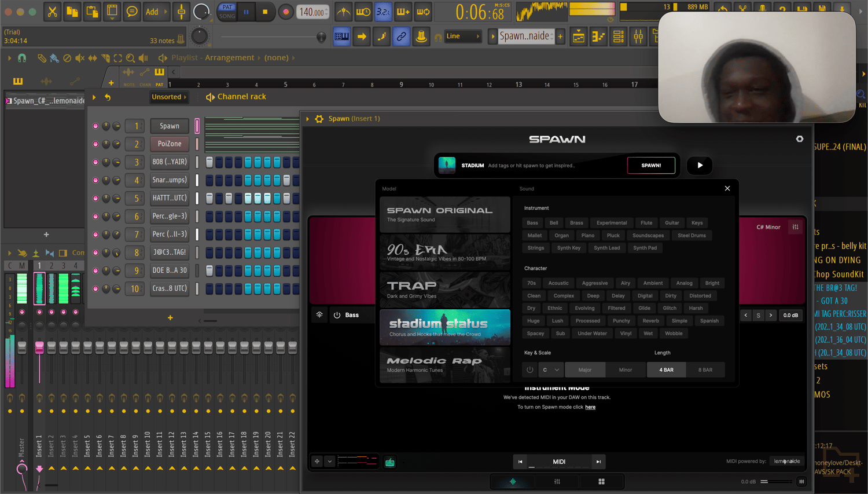Adjust the Spawn output volume slider
This screenshot has width=868, height=494.
pos(776,481)
